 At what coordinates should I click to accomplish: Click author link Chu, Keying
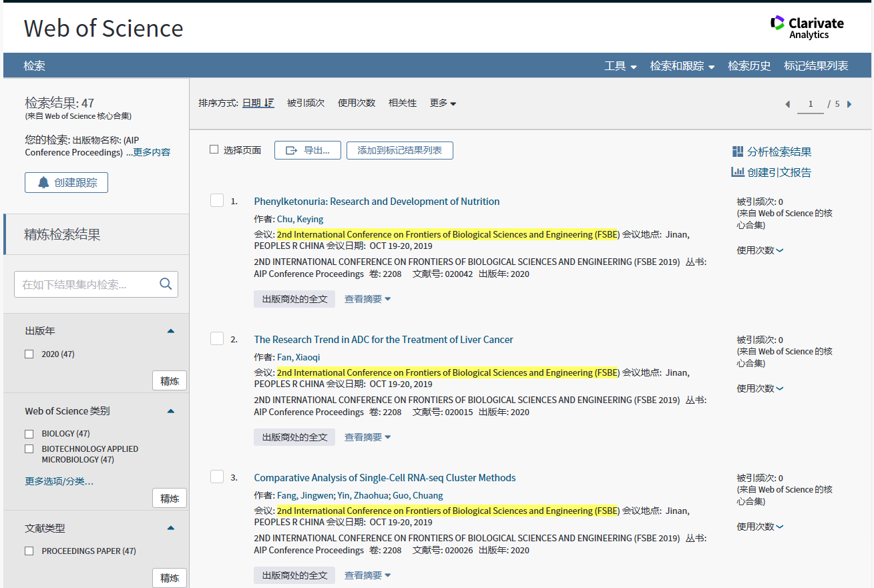pos(300,219)
